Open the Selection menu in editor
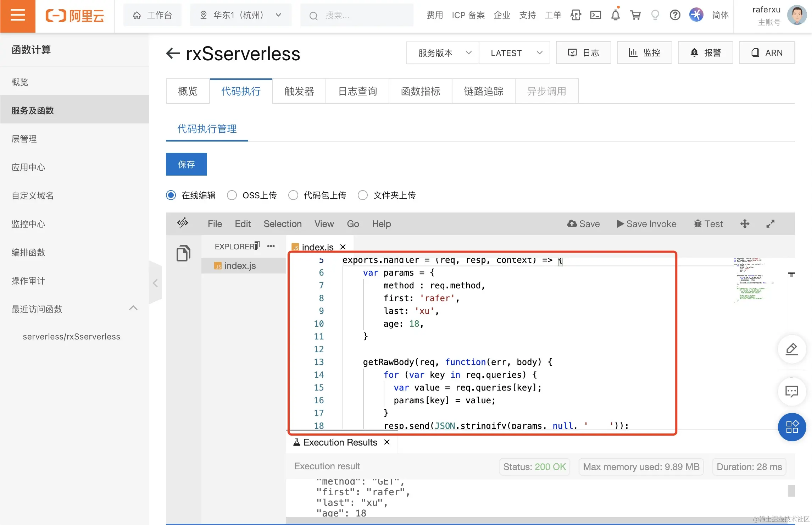 (282, 224)
